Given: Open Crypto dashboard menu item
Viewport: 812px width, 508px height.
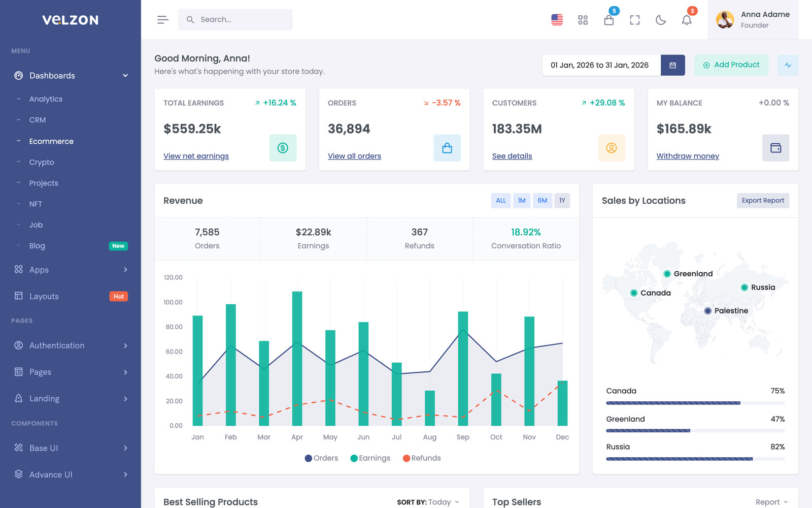Looking at the screenshot, I should tap(42, 162).
